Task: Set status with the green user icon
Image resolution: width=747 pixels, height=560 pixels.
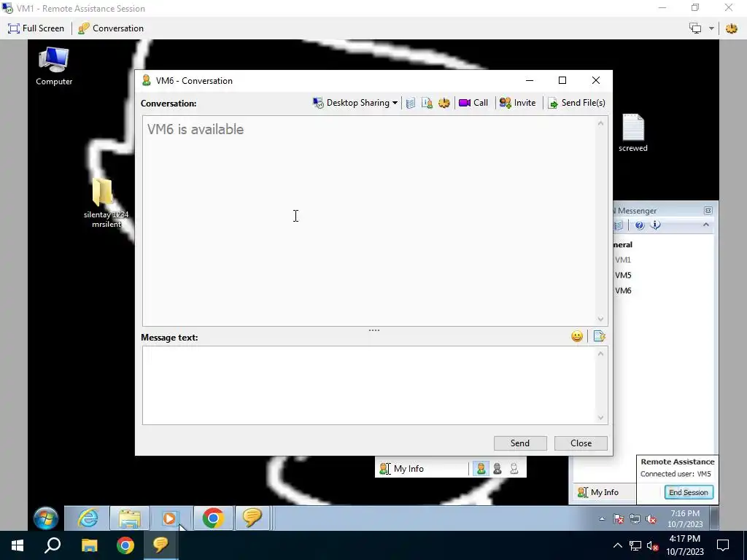Action: click(x=481, y=469)
